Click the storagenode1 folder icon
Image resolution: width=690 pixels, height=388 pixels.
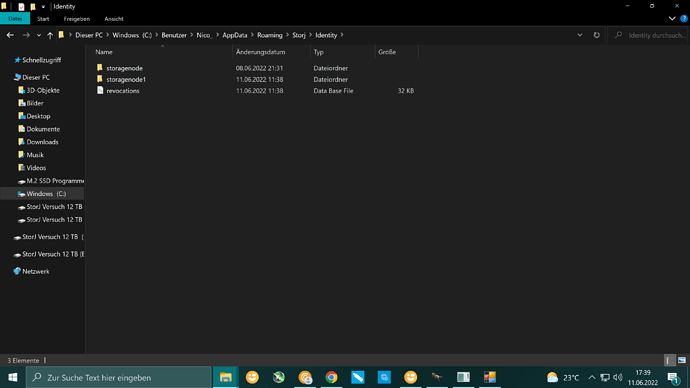click(100, 79)
